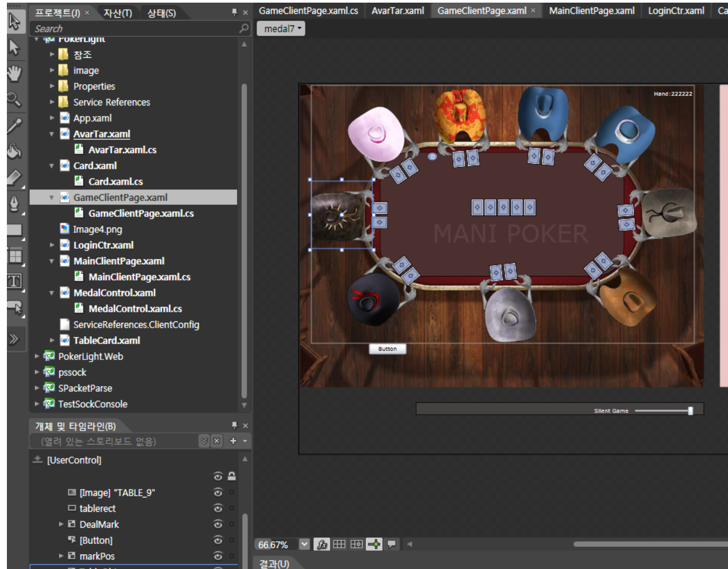
Task: Choose the Pen tool
Action: tap(14, 203)
